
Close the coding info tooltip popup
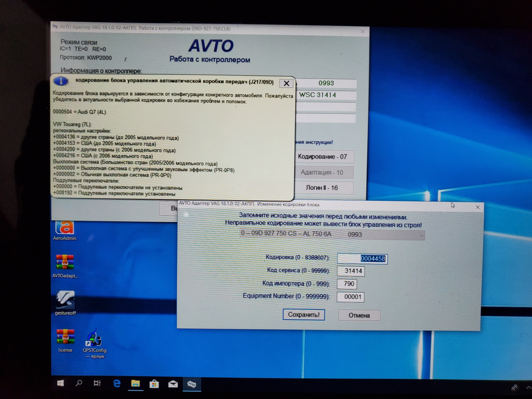286,83
